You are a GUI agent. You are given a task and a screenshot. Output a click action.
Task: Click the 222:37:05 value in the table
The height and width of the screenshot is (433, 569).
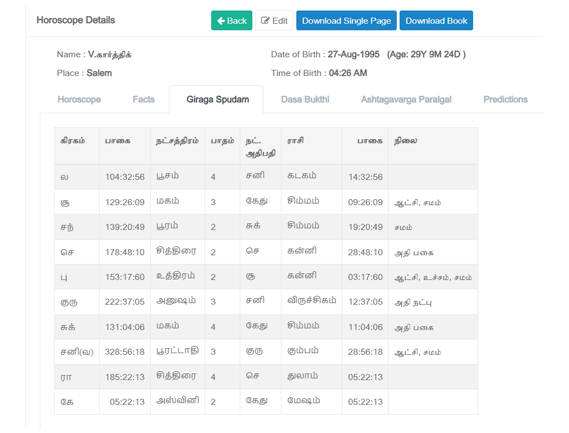click(x=124, y=302)
